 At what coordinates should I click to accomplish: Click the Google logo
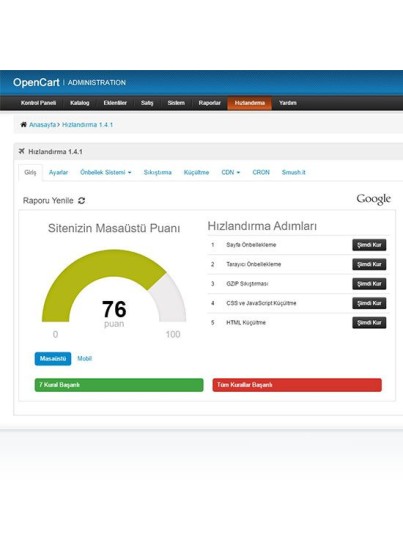click(374, 199)
